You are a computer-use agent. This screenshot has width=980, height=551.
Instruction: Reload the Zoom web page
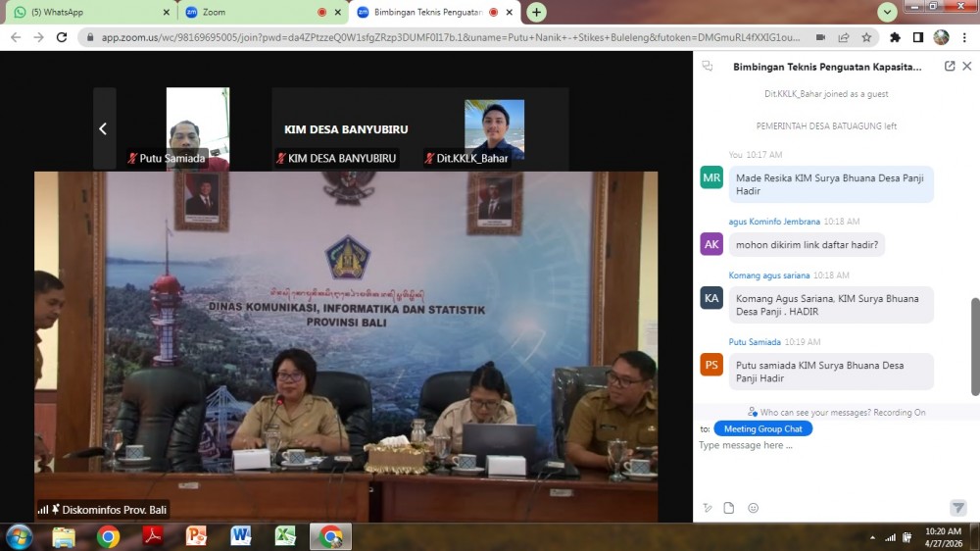[62, 37]
